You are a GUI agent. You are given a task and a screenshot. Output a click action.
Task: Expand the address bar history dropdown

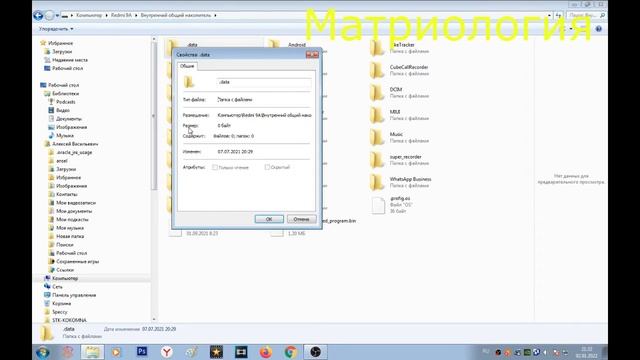[x=549, y=16]
